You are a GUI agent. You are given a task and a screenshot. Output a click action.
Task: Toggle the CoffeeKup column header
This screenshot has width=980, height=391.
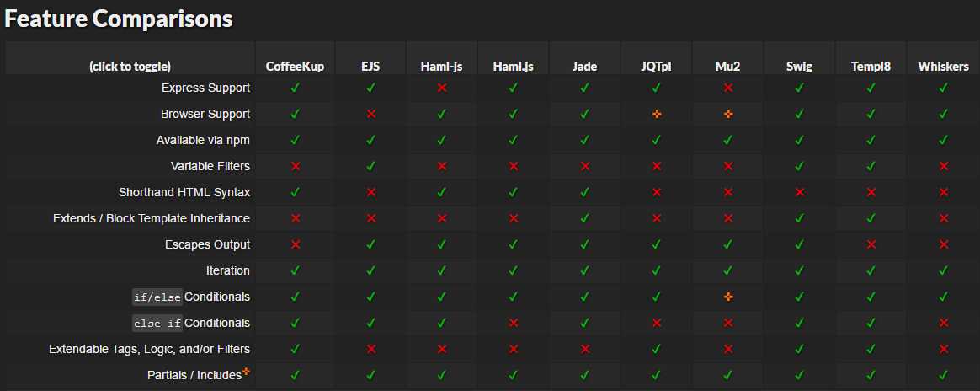coord(295,67)
